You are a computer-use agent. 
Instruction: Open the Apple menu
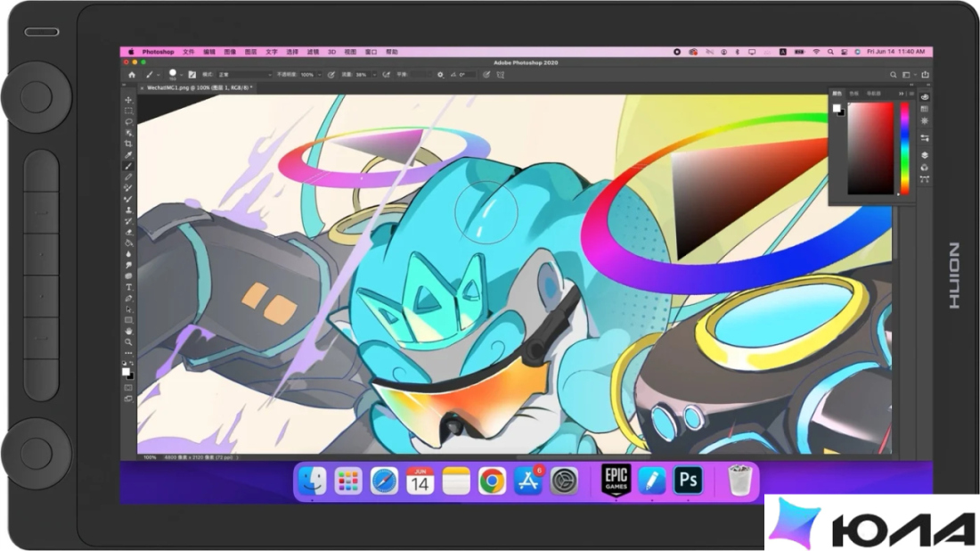click(131, 52)
